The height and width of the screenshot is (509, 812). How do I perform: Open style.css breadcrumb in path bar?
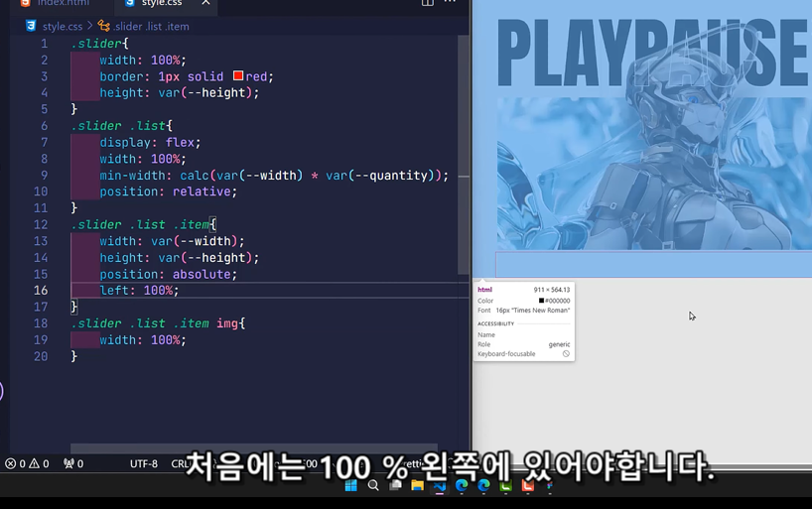point(63,27)
